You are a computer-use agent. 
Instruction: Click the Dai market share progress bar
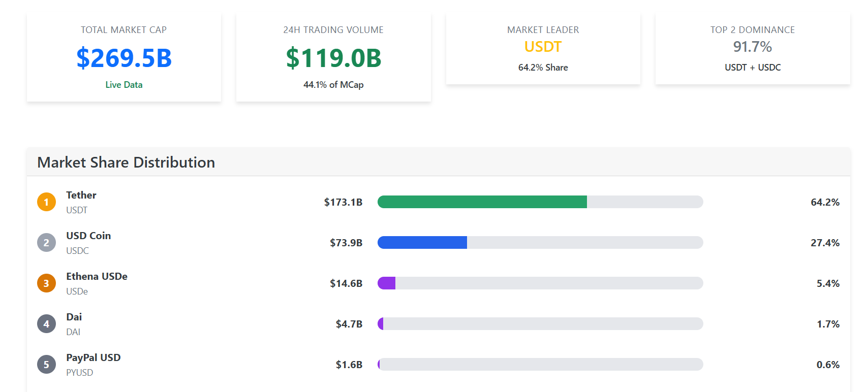point(540,324)
